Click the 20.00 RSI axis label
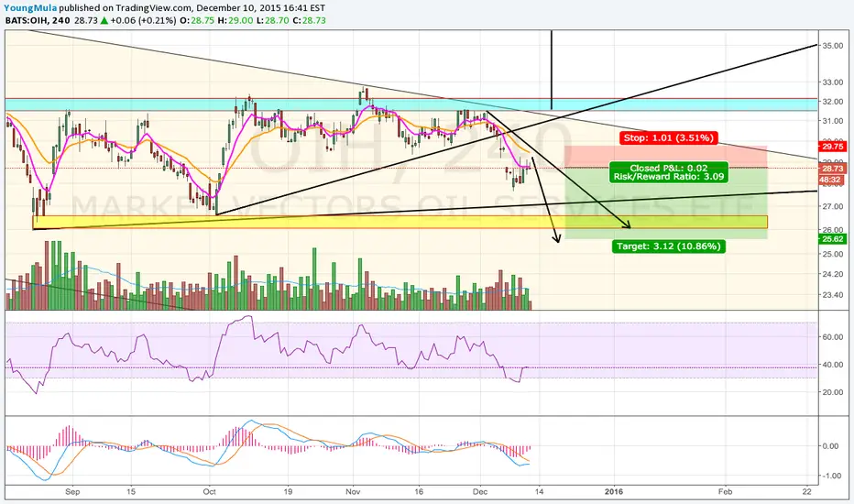The width and height of the screenshot is (854, 504). point(833,392)
